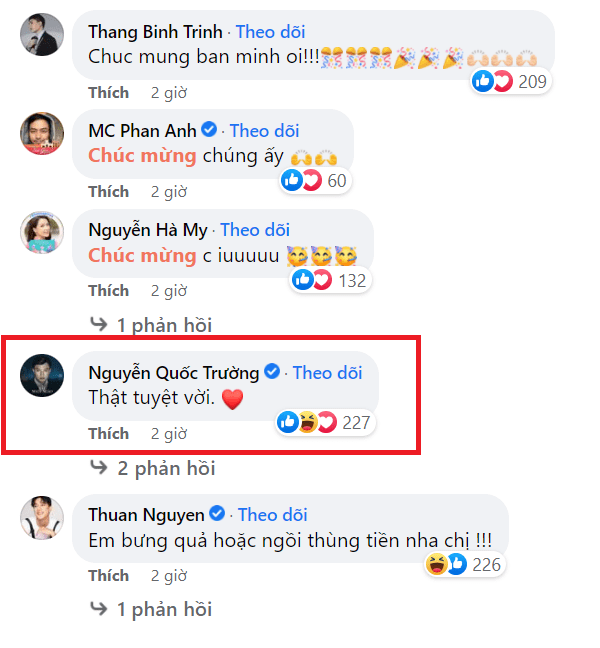Open reactions on Thang Binh Trinh's comment (209)
Viewport: 600px width, 648px height.
tap(511, 81)
